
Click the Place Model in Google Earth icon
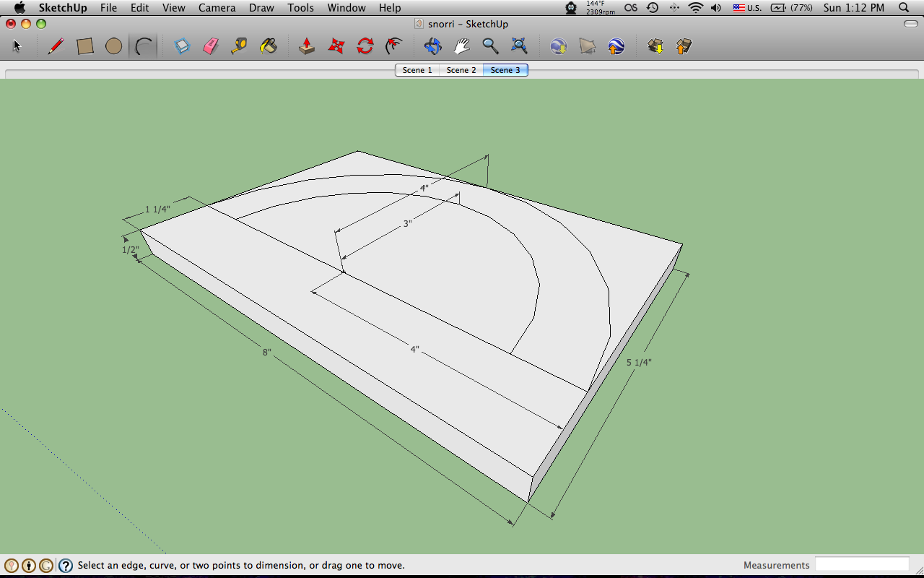(x=616, y=46)
